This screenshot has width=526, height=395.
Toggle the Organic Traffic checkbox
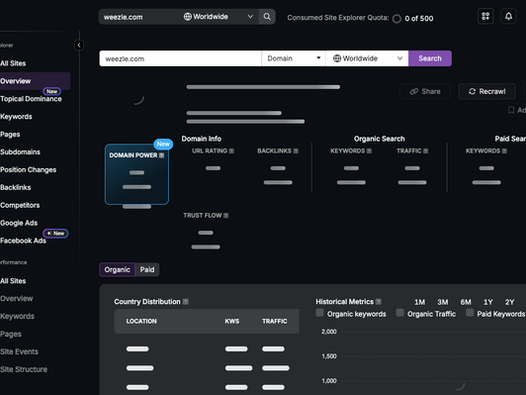(400, 313)
